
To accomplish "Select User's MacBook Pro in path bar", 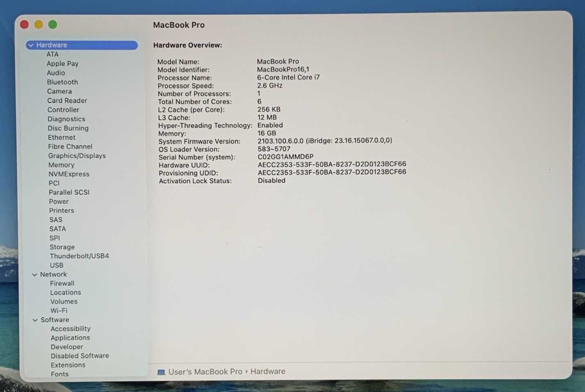I will pos(205,372).
